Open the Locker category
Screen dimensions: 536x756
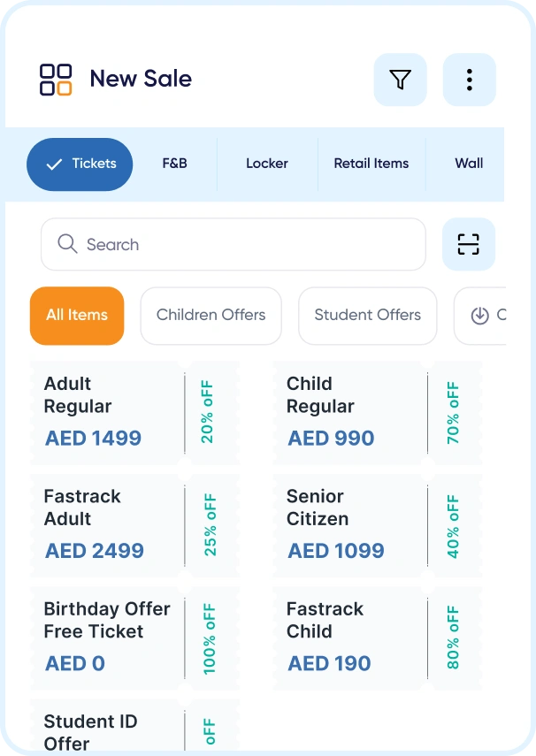click(266, 164)
